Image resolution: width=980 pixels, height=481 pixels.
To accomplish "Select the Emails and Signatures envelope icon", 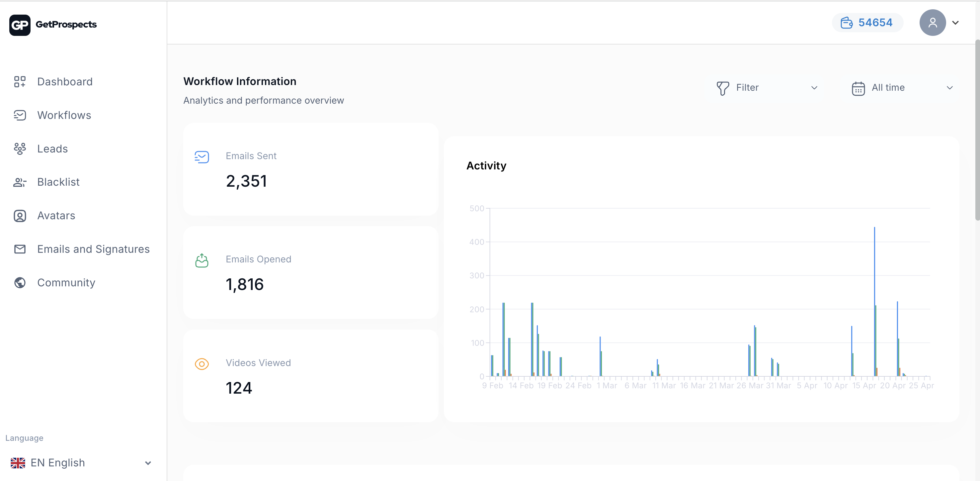I will (x=20, y=249).
